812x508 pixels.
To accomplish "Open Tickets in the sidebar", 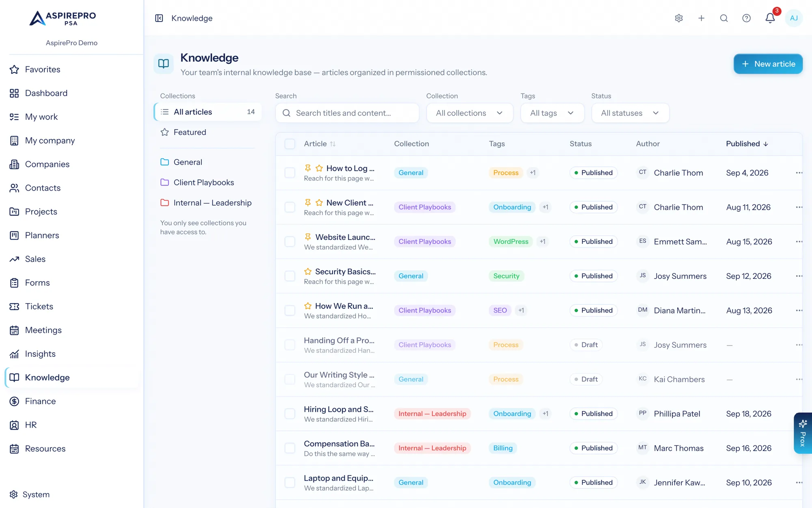I will 39,306.
